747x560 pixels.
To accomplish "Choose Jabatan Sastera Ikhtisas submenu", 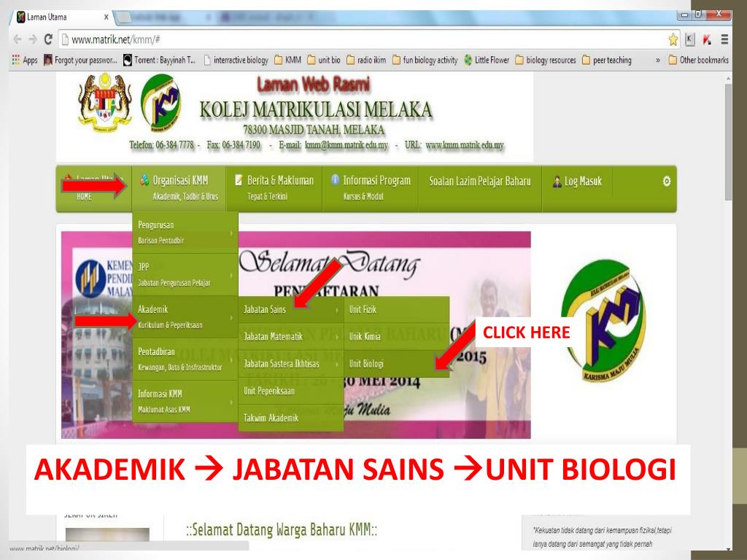I will [x=290, y=364].
